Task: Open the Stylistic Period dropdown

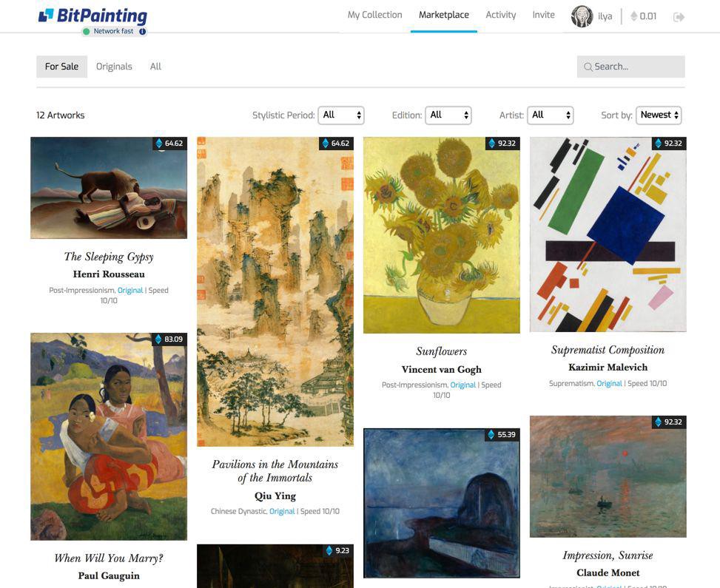Action: point(341,115)
